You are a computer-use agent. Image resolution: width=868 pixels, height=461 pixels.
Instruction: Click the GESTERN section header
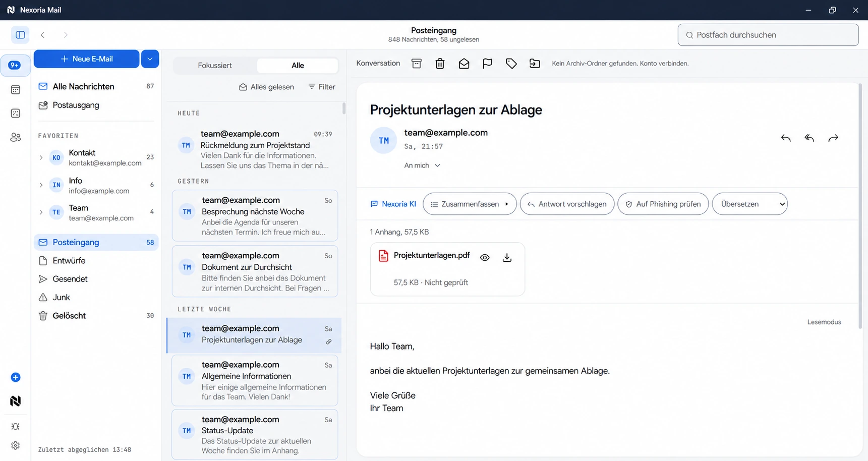click(x=193, y=181)
